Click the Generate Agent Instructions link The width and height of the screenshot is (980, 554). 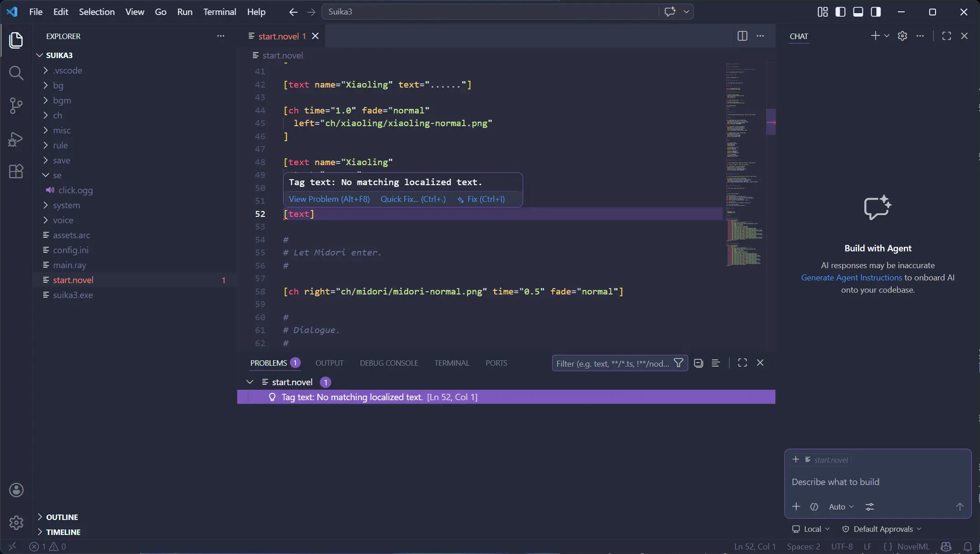(850, 278)
